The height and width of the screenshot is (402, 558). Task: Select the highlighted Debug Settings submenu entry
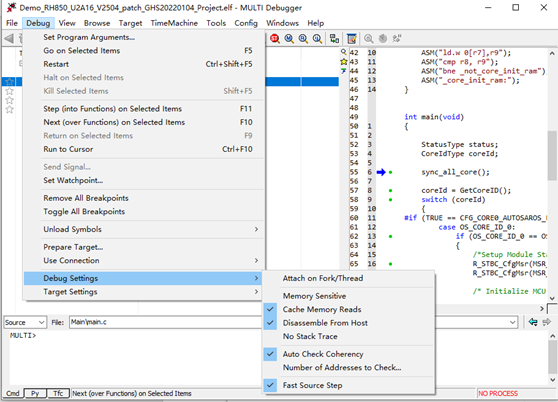[x=143, y=278]
